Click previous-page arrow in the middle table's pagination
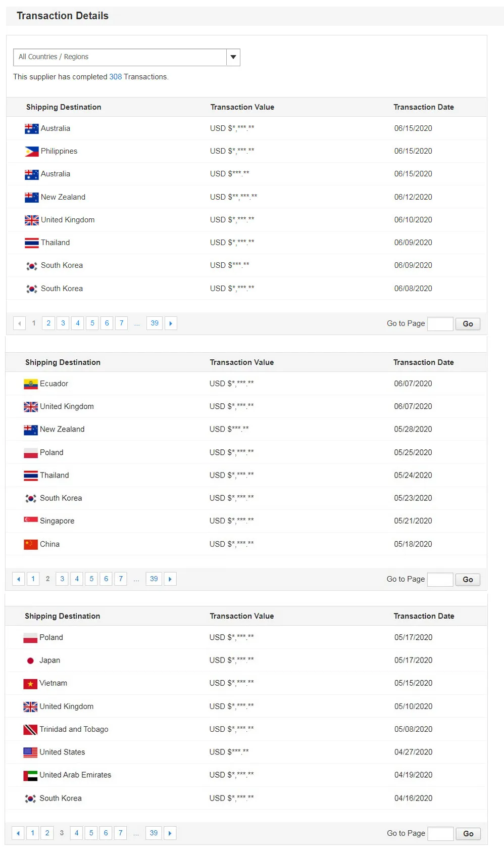 (x=18, y=579)
